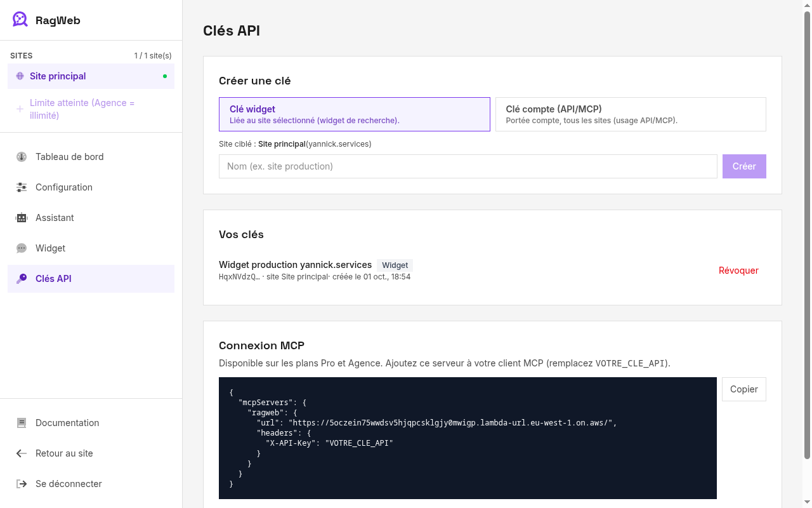Click Limite atteinte (Agence = illimité)

91,109
